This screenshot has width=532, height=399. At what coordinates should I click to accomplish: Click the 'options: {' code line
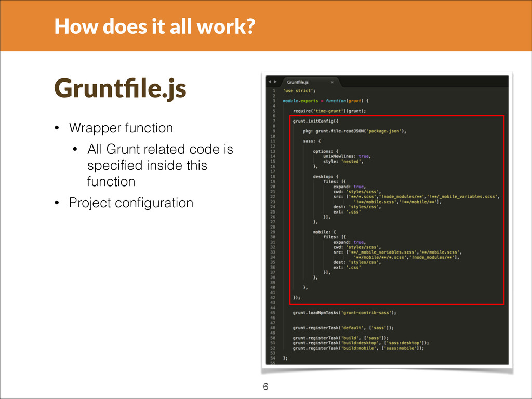[326, 151]
